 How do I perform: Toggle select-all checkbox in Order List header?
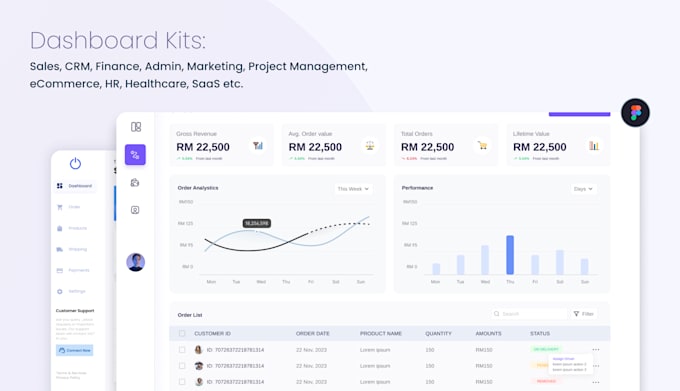182,333
